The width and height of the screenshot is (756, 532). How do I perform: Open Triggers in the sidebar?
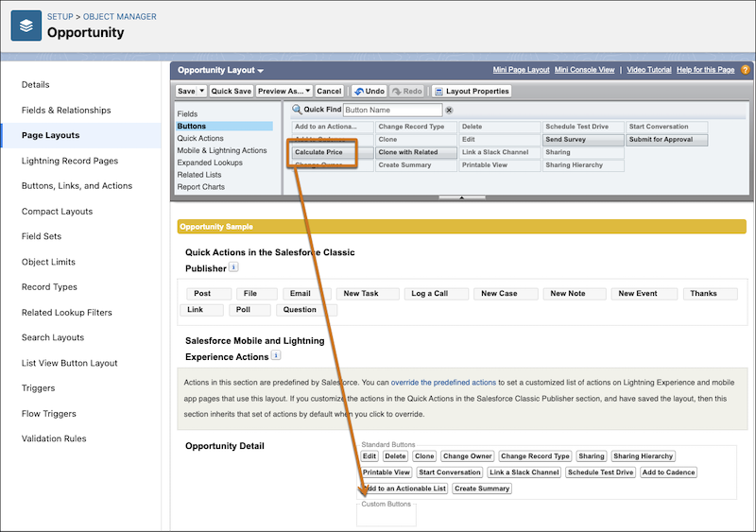(x=38, y=388)
